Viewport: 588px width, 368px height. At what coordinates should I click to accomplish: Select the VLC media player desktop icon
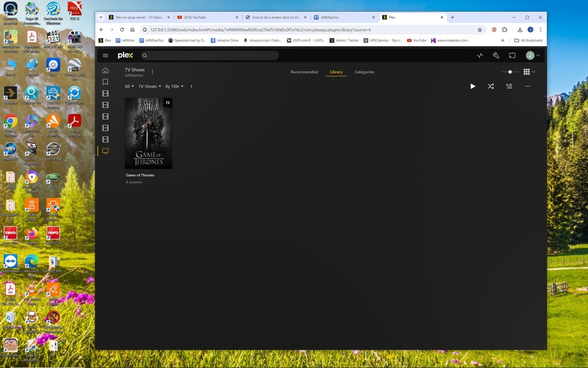(32, 294)
